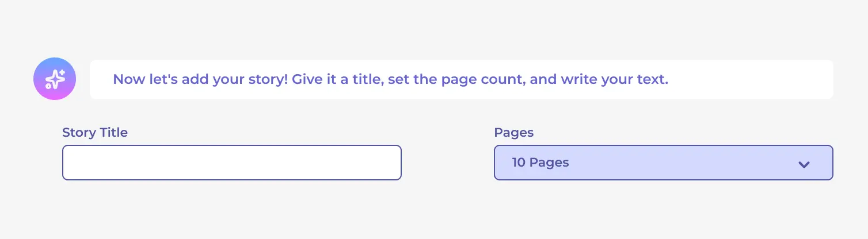This screenshot has height=239, width=868.
Task: Click the gradient circle with stars icon
Action: 55,79
